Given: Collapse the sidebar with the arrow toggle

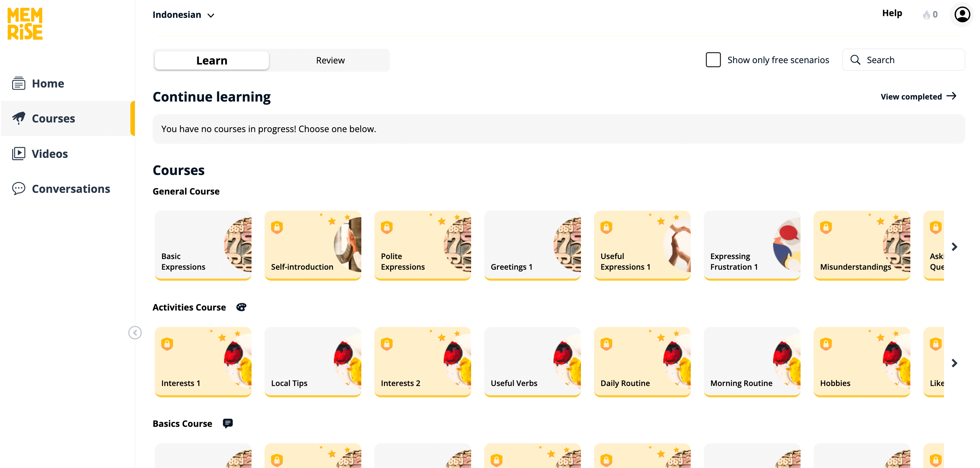Looking at the screenshot, I should [135, 332].
